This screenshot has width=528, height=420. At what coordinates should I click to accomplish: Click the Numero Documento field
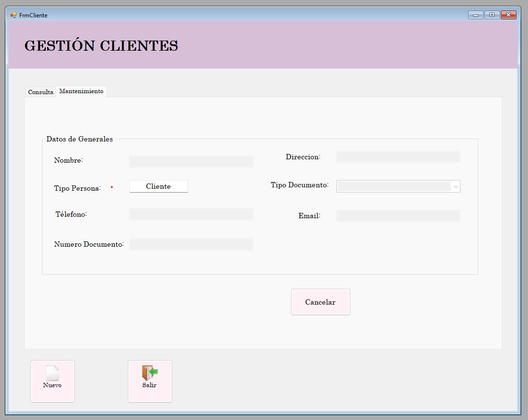coord(191,244)
